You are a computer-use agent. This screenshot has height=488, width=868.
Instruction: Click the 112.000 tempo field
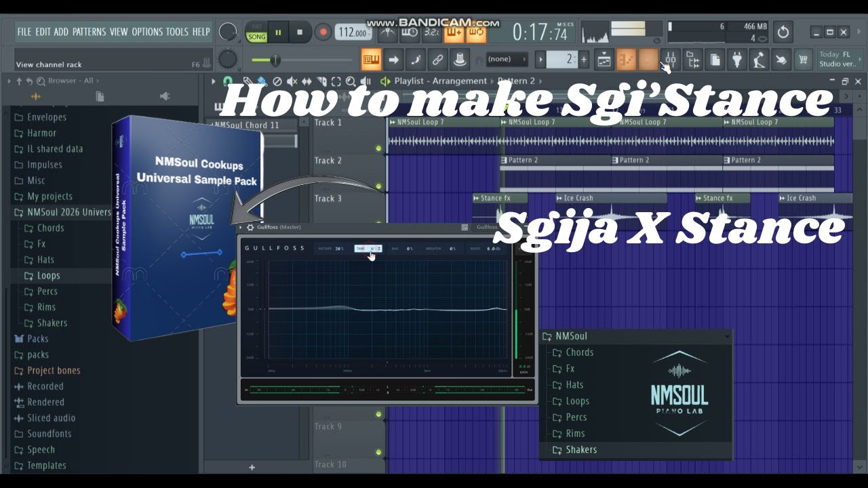(x=353, y=33)
